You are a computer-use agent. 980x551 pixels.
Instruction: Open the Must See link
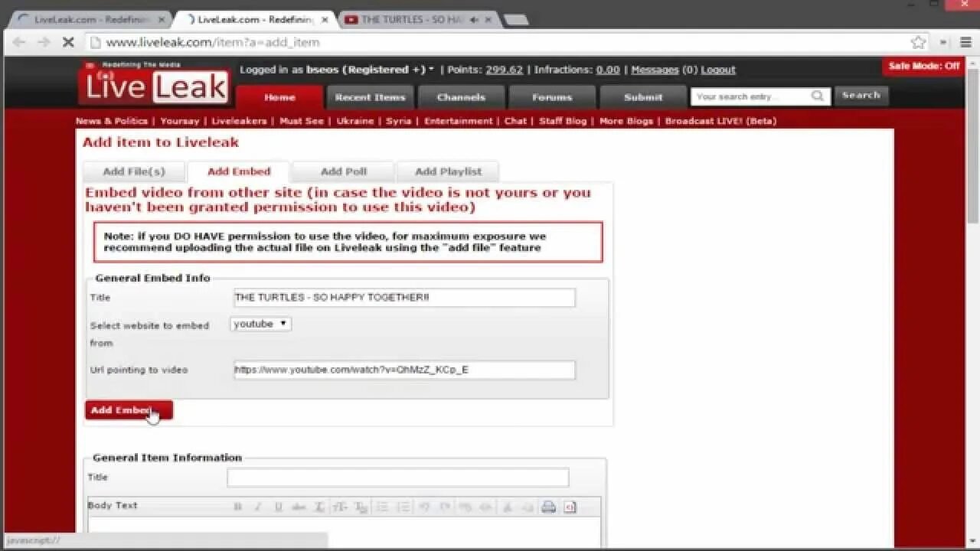tap(302, 121)
